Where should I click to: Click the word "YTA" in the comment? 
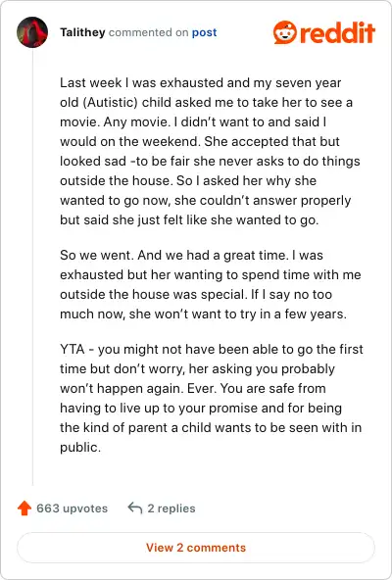point(73,349)
